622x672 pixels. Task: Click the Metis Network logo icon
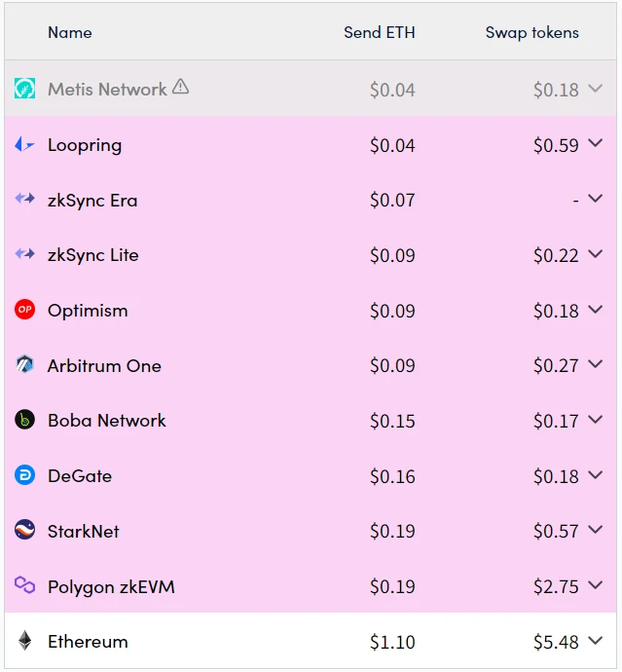pyautogui.click(x=24, y=89)
